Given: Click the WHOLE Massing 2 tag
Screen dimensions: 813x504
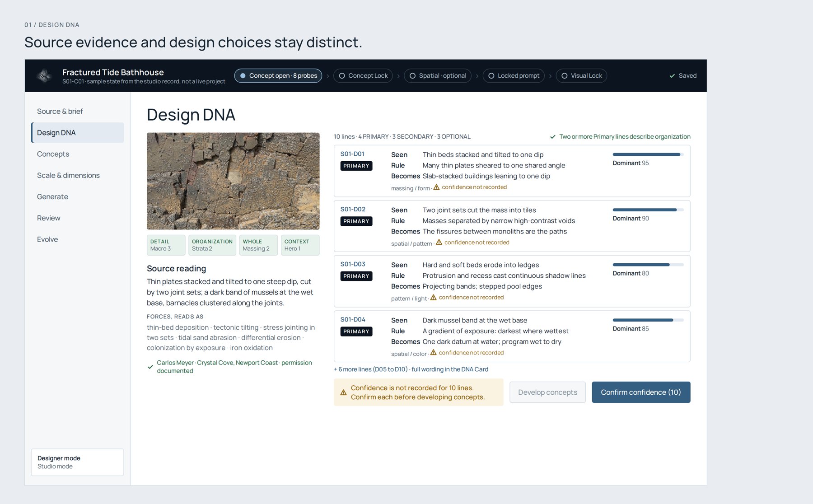Looking at the screenshot, I should [258, 245].
